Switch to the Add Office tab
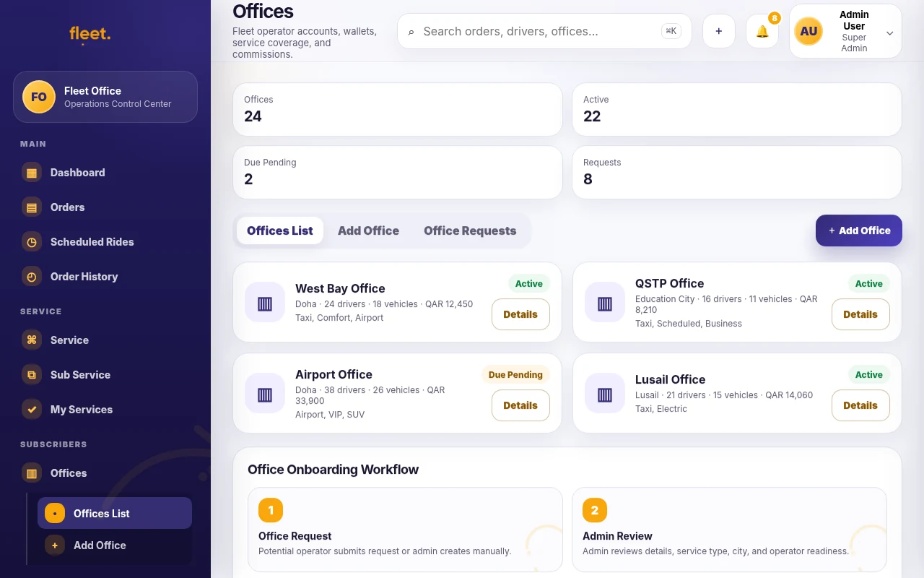Viewport: 924px width, 578px height. click(368, 230)
